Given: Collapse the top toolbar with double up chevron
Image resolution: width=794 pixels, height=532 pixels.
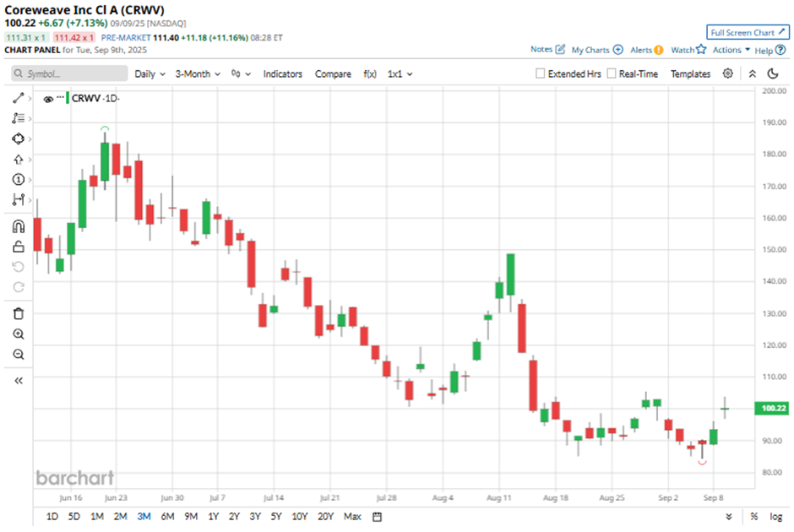Looking at the screenshot, I should [753, 73].
